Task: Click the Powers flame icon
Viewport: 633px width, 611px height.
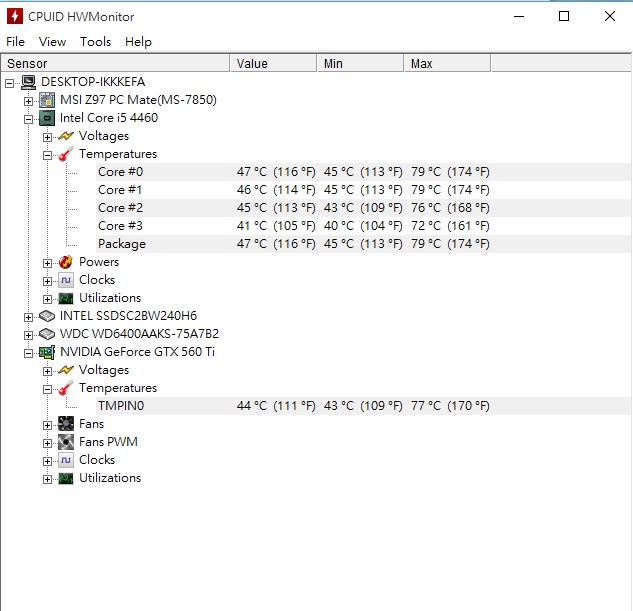Action: (x=66, y=262)
